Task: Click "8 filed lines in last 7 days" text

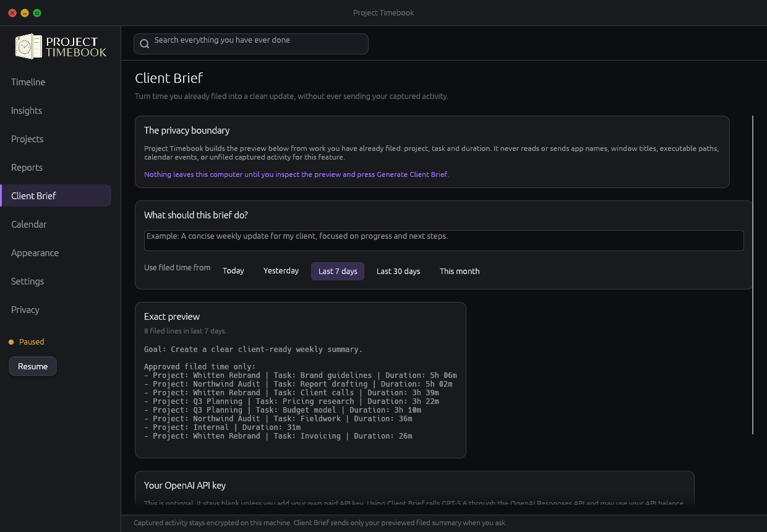Action: [x=186, y=331]
